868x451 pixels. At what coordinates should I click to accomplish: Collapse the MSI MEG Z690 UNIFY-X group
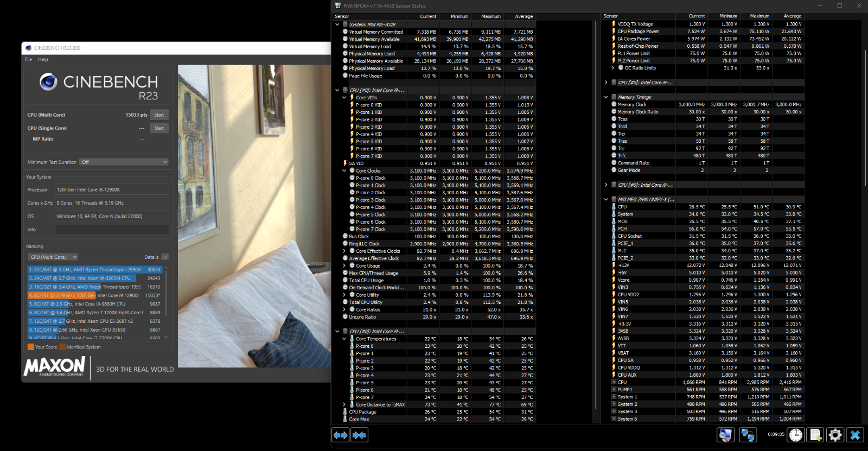(x=606, y=200)
